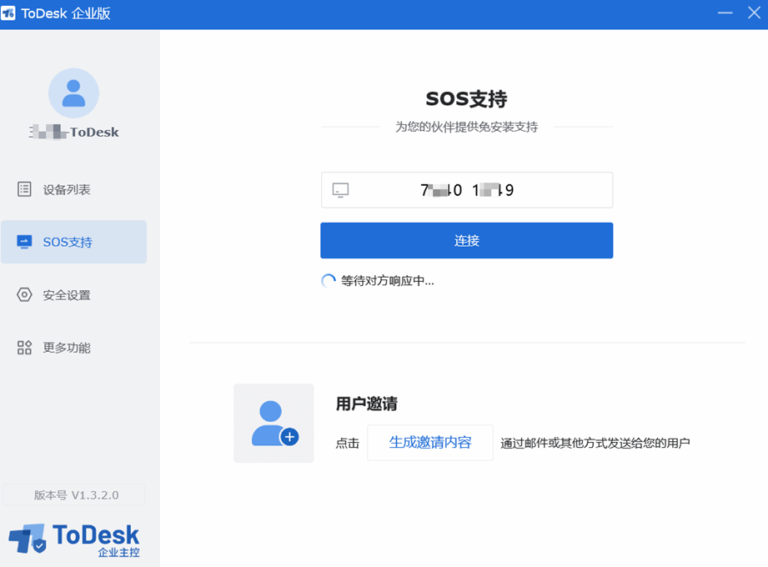Click the grid icon for more features
Screen dimensions: 768x567
click(24, 348)
